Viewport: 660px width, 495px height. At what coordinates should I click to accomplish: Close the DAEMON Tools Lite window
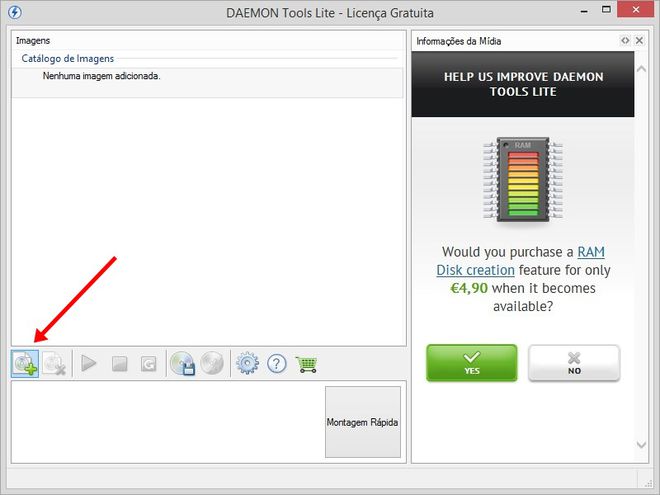[x=636, y=9]
